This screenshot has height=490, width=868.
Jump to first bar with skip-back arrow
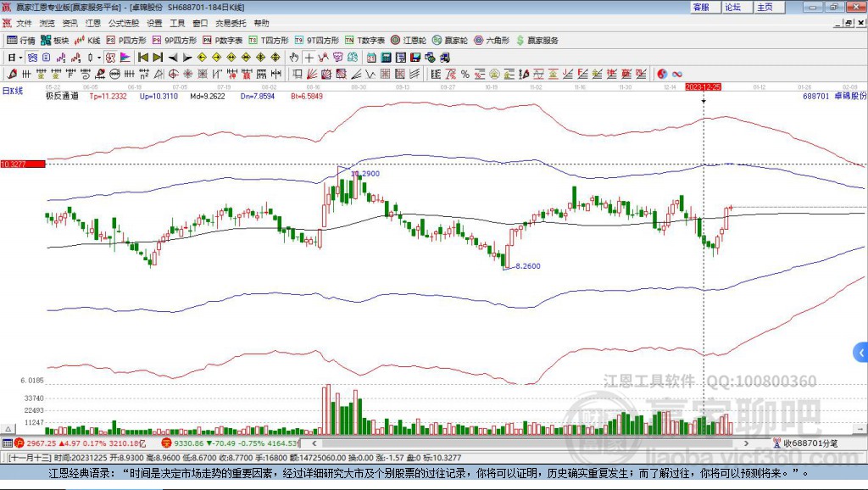(x=142, y=58)
